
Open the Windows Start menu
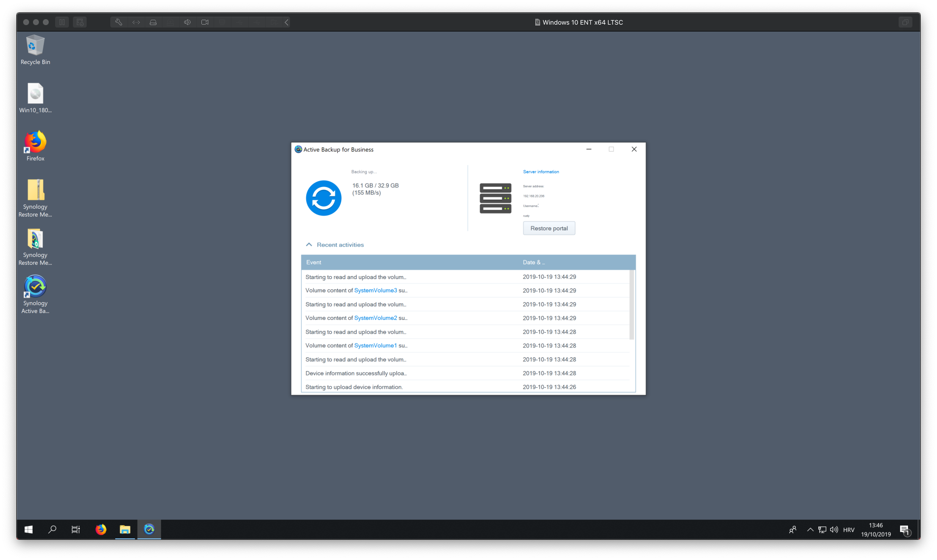coord(29,529)
